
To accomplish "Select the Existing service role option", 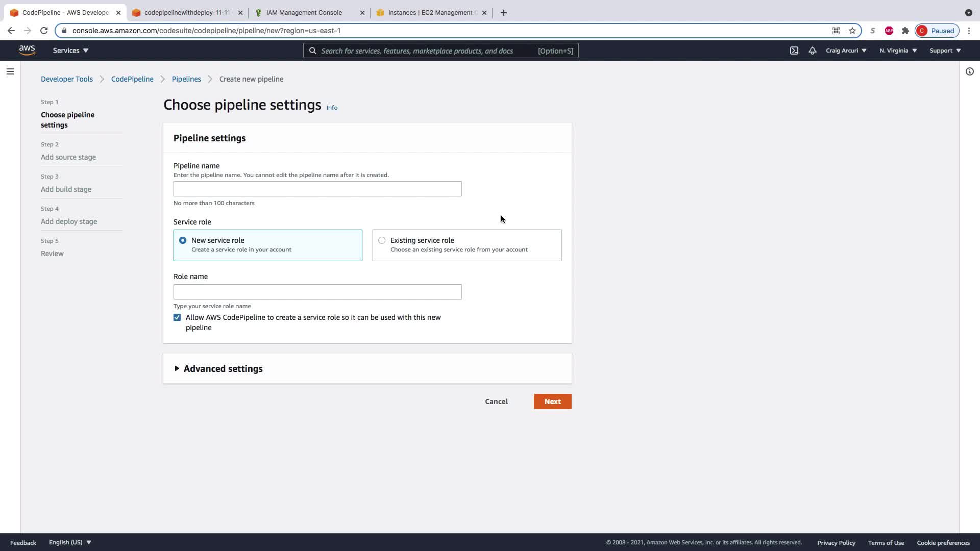I will pyautogui.click(x=382, y=240).
